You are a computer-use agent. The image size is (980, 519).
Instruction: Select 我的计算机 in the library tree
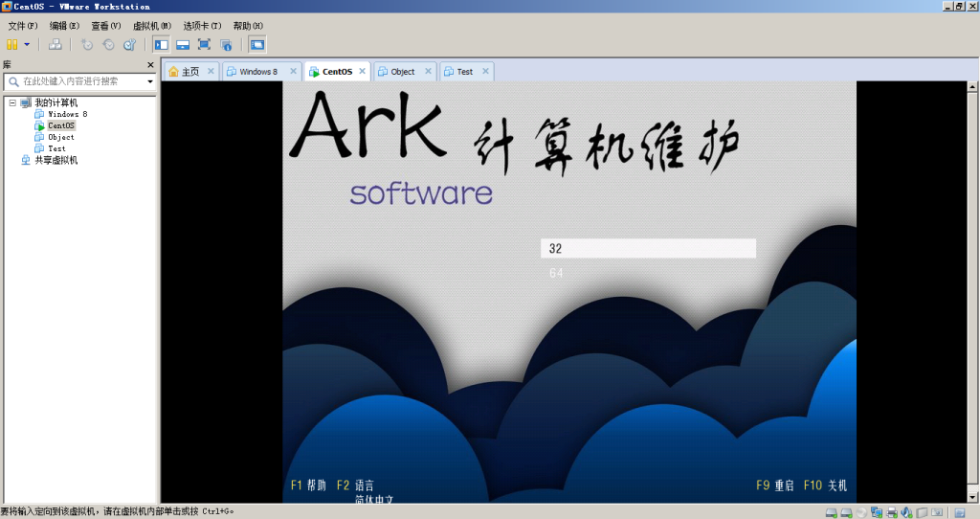click(x=56, y=102)
